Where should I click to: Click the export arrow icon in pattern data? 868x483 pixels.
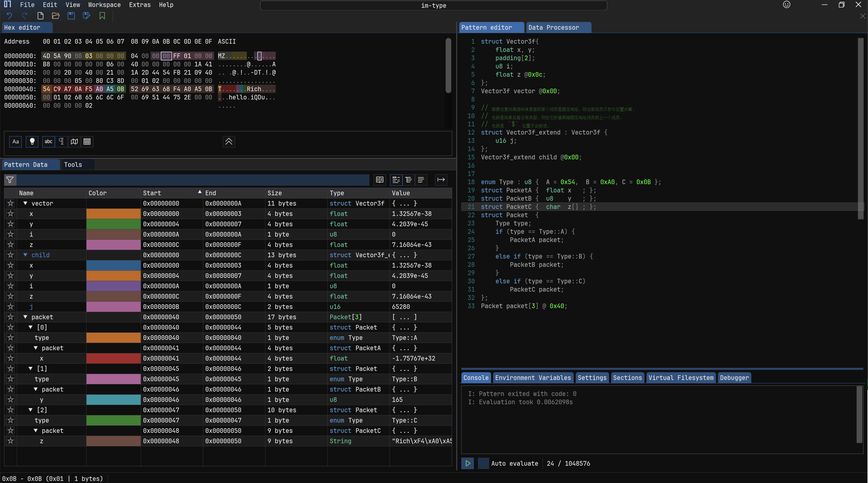click(x=441, y=180)
